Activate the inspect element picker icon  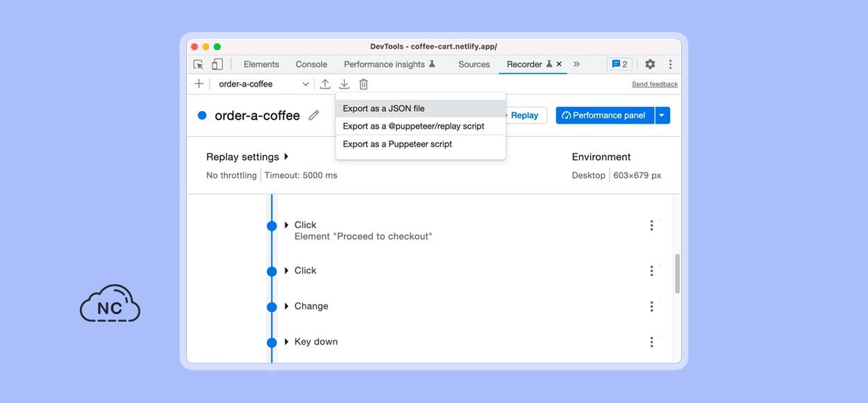(x=199, y=64)
